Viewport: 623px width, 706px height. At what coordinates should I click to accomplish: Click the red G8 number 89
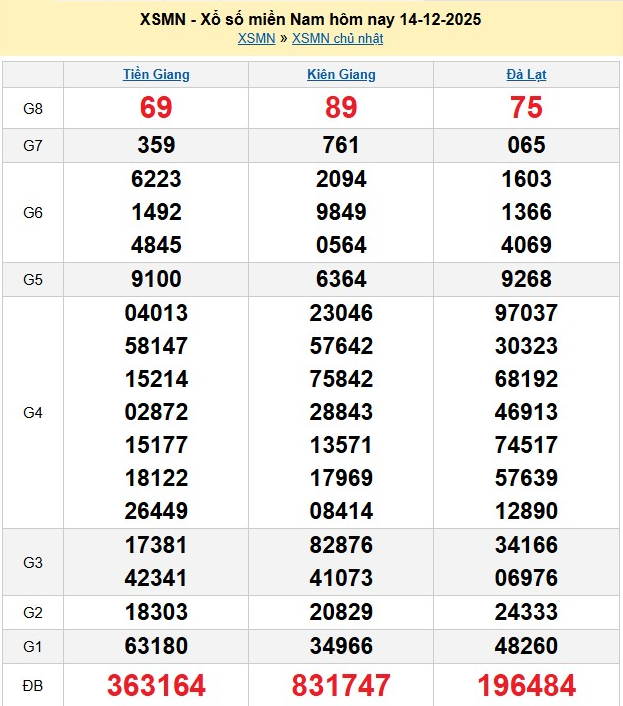pos(341,108)
